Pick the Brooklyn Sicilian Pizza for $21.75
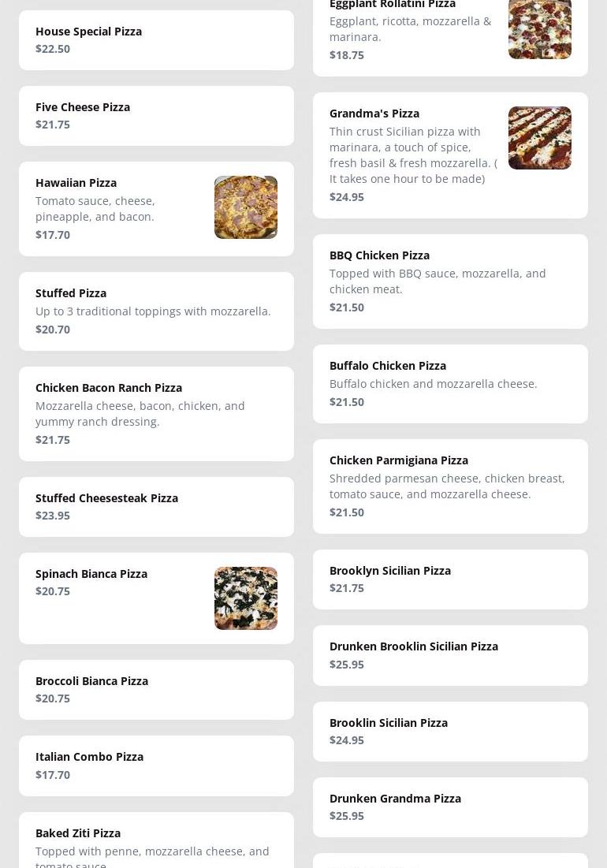This screenshot has width=607, height=868. (x=450, y=579)
